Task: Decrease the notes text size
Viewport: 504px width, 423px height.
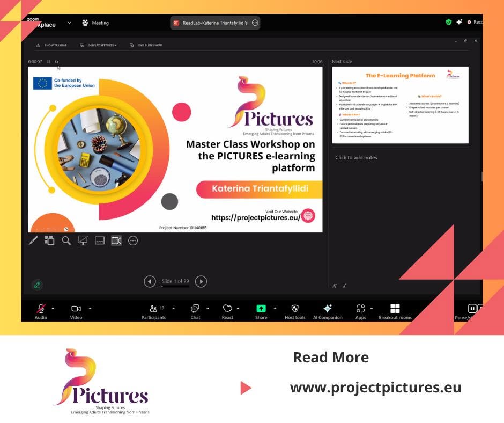Action: pyautogui.click(x=344, y=286)
